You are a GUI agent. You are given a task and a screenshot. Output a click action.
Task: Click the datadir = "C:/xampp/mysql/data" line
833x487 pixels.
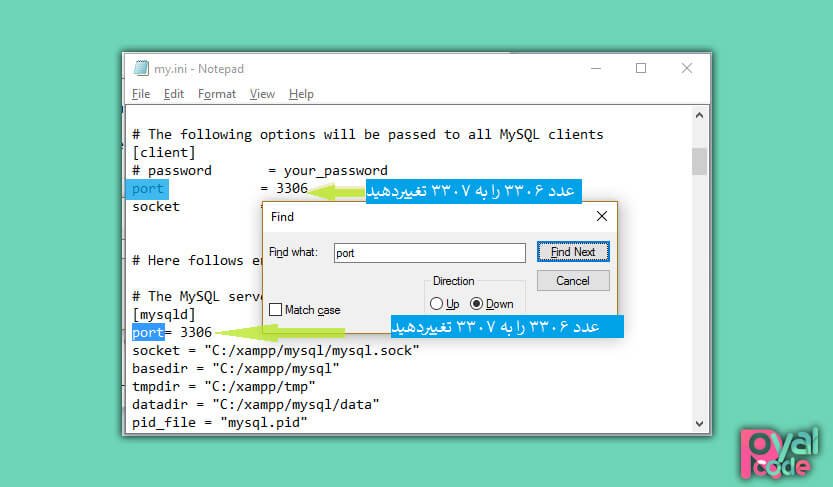click(256, 405)
